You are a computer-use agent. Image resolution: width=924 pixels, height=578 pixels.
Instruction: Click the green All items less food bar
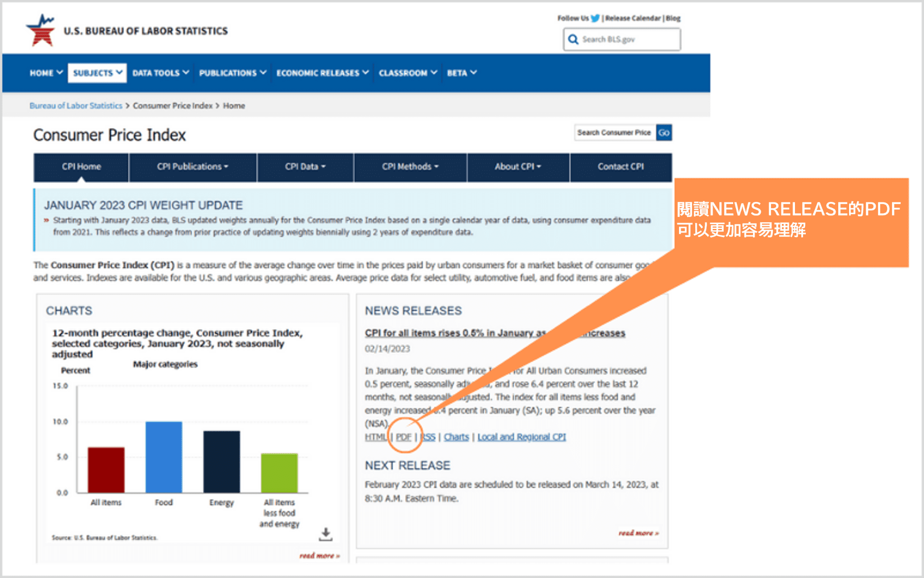pos(279,473)
